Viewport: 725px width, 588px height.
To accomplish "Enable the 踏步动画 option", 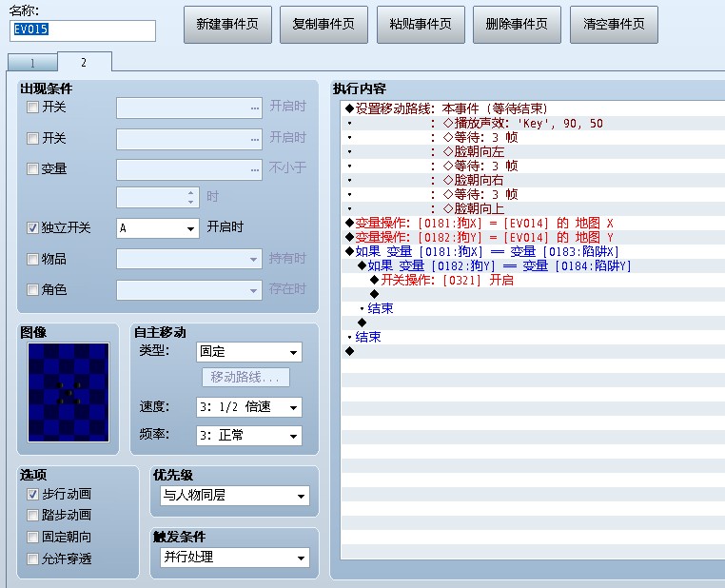I will coord(32,515).
